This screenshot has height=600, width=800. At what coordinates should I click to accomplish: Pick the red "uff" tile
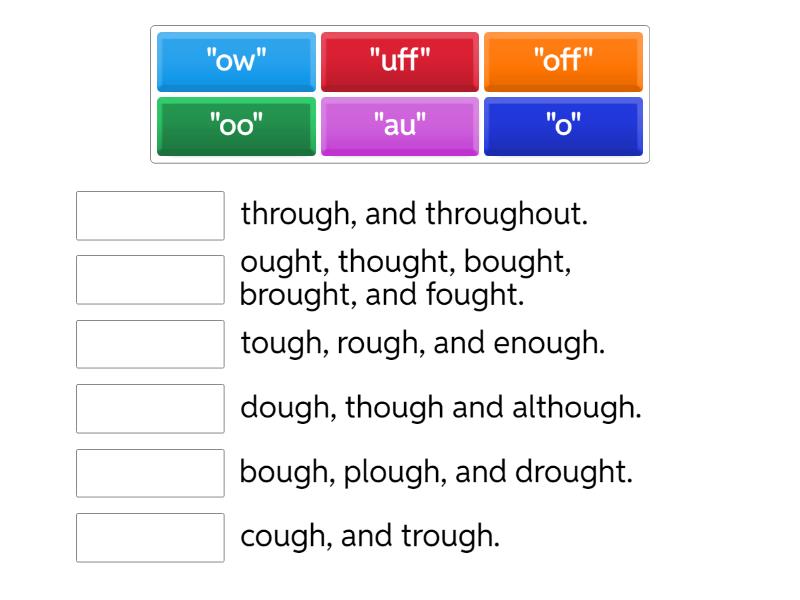400,61
